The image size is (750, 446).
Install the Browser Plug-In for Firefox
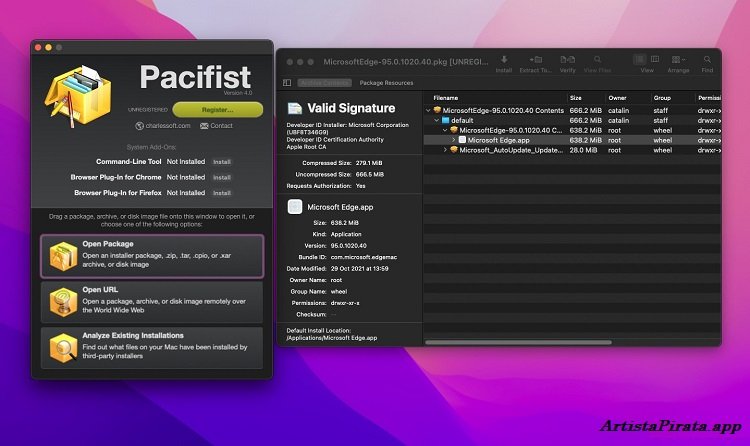[x=222, y=193]
